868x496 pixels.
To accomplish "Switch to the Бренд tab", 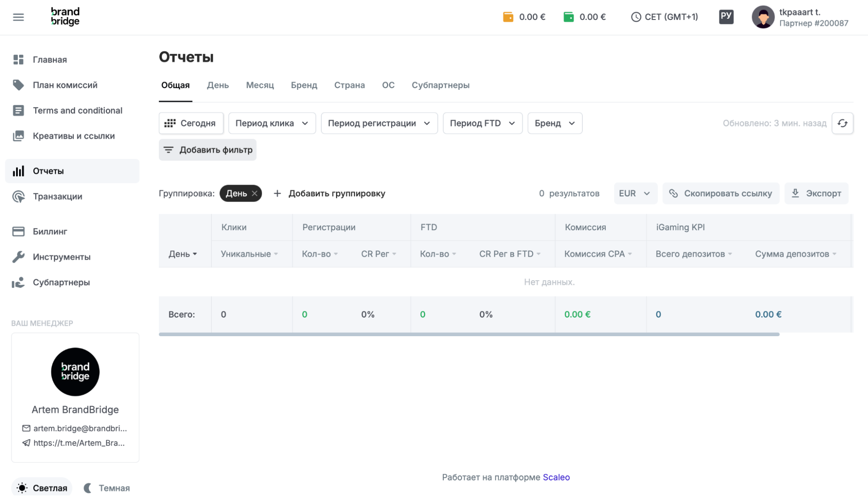I will (x=304, y=85).
